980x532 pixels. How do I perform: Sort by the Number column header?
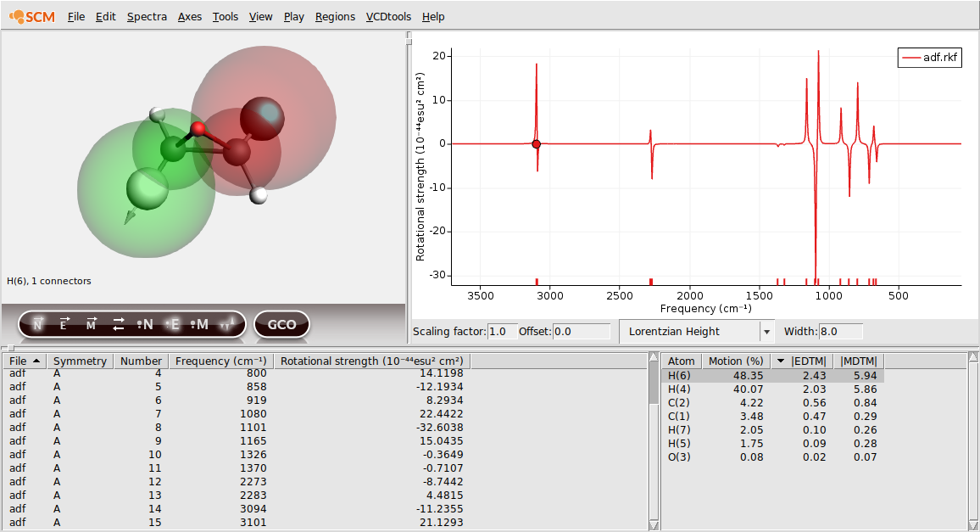(x=141, y=361)
